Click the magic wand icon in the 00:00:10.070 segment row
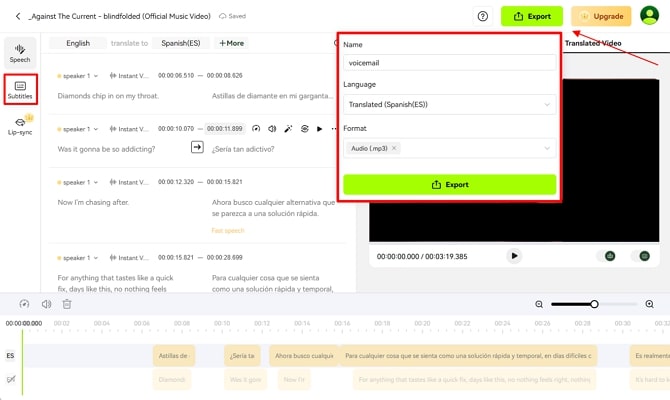This screenshot has width=670, height=400. pos(288,129)
